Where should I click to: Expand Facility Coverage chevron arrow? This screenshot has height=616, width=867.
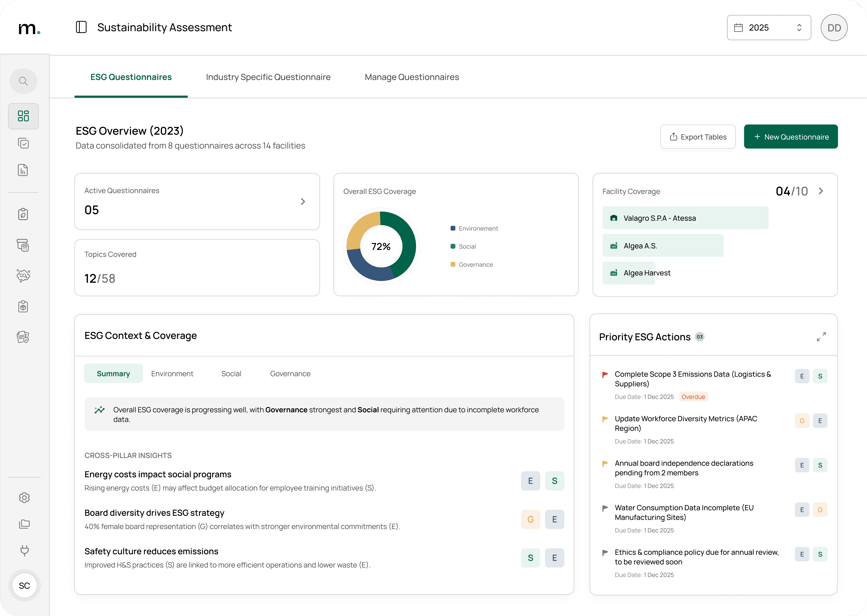pyautogui.click(x=821, y=191)
